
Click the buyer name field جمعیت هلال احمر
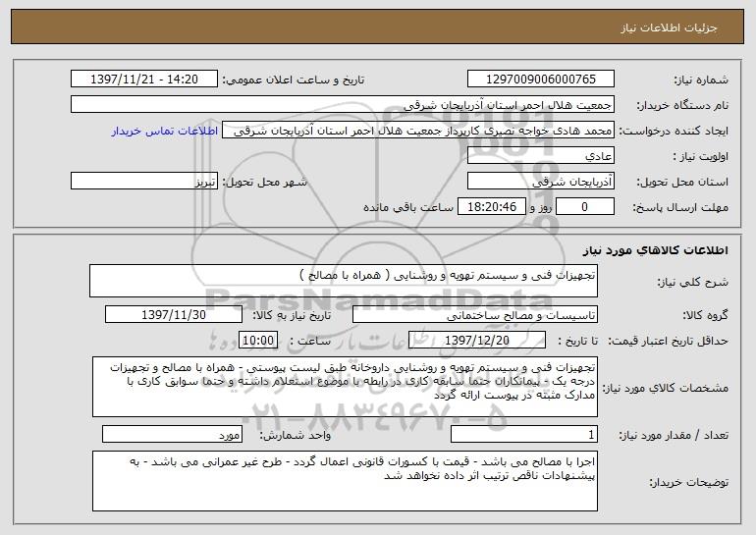pos(343,104)
